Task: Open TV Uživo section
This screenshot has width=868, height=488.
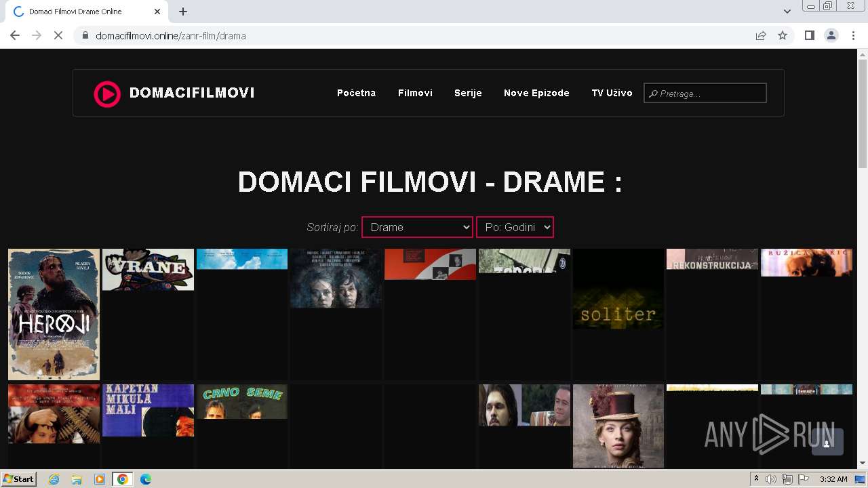Action: pyautogui.click(x=612, y=93)
